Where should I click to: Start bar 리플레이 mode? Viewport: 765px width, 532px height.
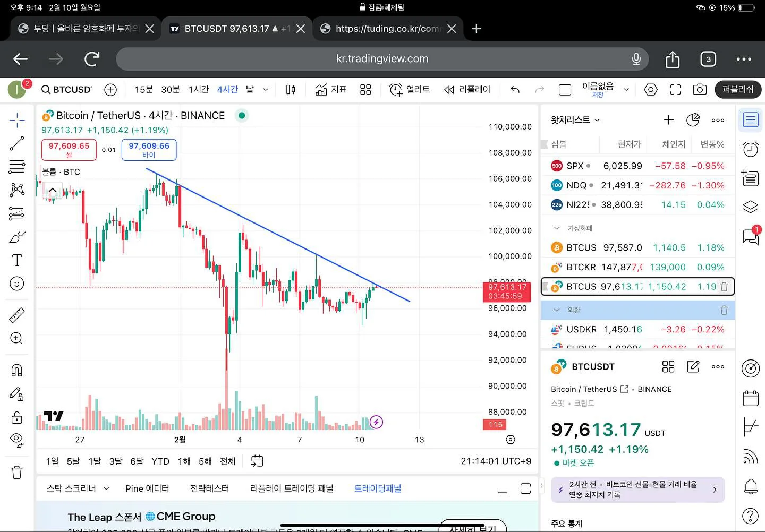[467, 90]
